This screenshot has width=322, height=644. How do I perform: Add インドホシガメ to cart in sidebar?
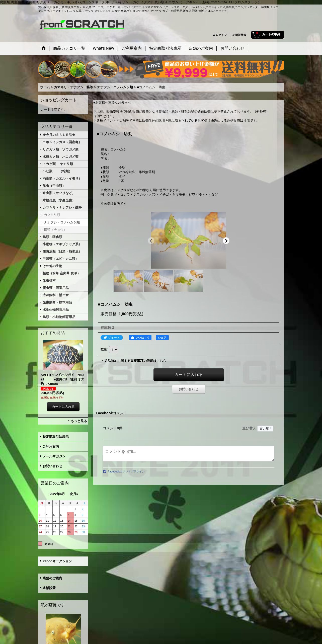point(63,407)
